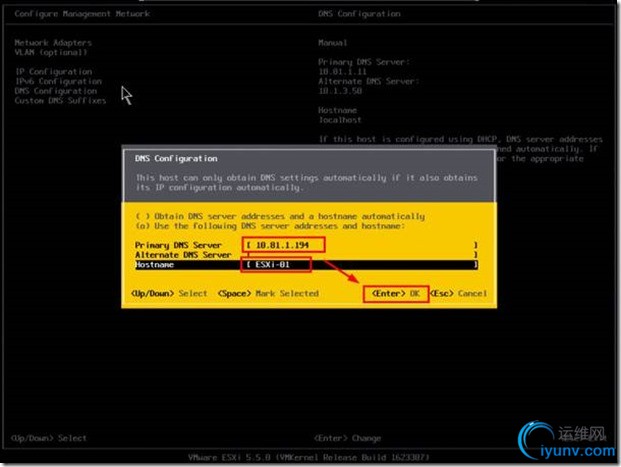This screenshot has width=621, height=467.
Task: Click the 10.1.3.50 address in right pane
Action: click(x=340, y=91)
